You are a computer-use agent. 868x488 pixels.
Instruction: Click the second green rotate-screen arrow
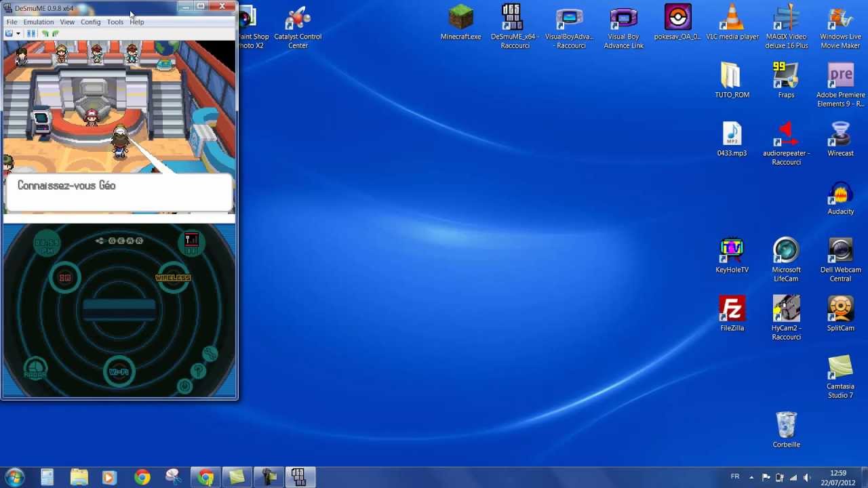(x=55, y=33)
